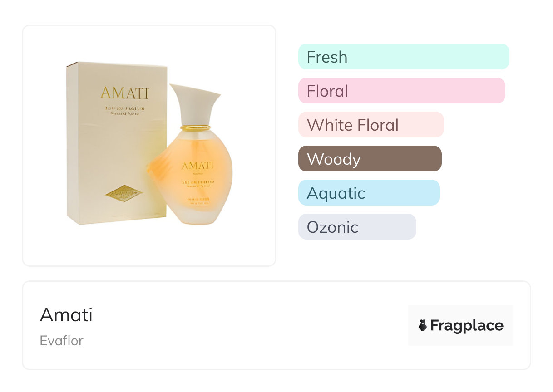Choose the White Floral accord bar

click(x=370, y=125)
